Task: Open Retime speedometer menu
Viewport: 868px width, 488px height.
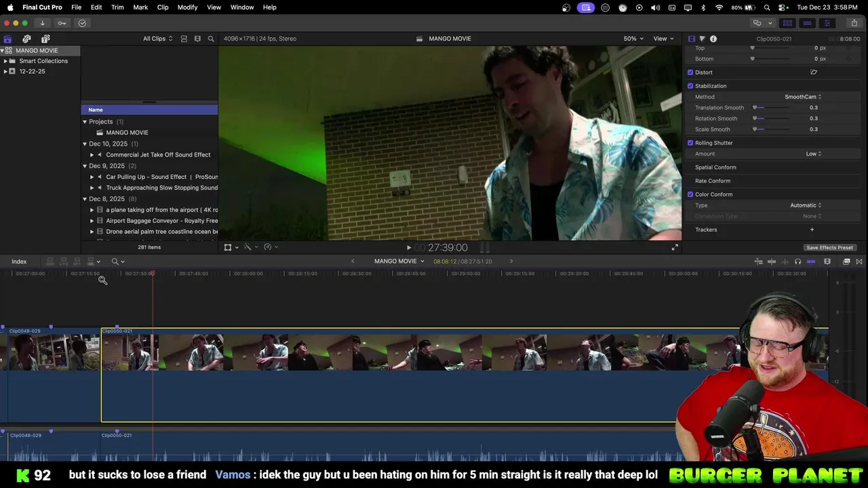Action: click(x=271, y=247)
